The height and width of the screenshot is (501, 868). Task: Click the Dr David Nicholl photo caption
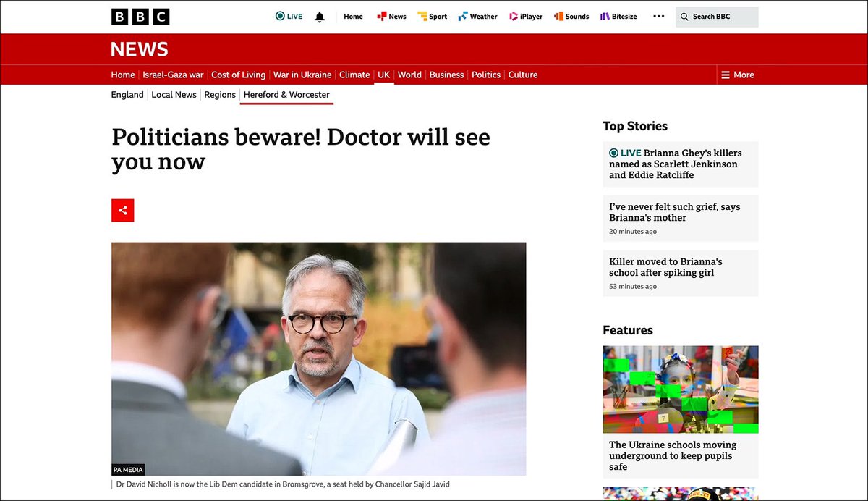pyautogui.click(x=281, y=484)
